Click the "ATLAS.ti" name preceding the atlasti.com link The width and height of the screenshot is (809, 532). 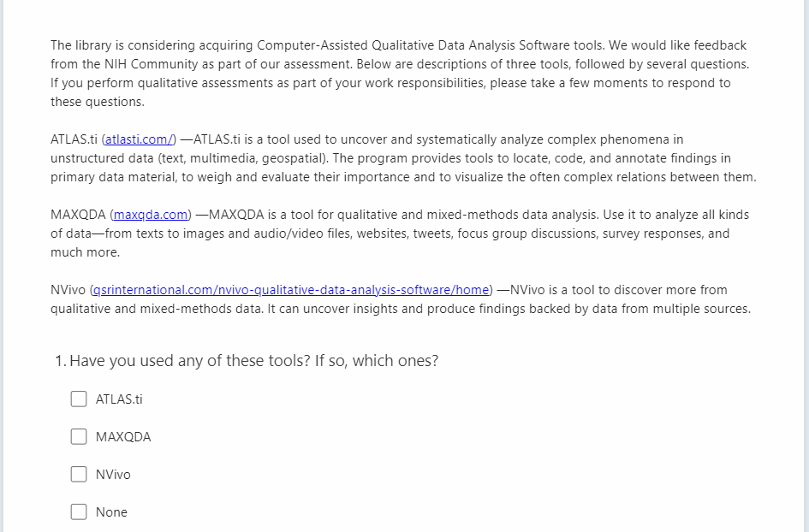[x=74, y=139]
